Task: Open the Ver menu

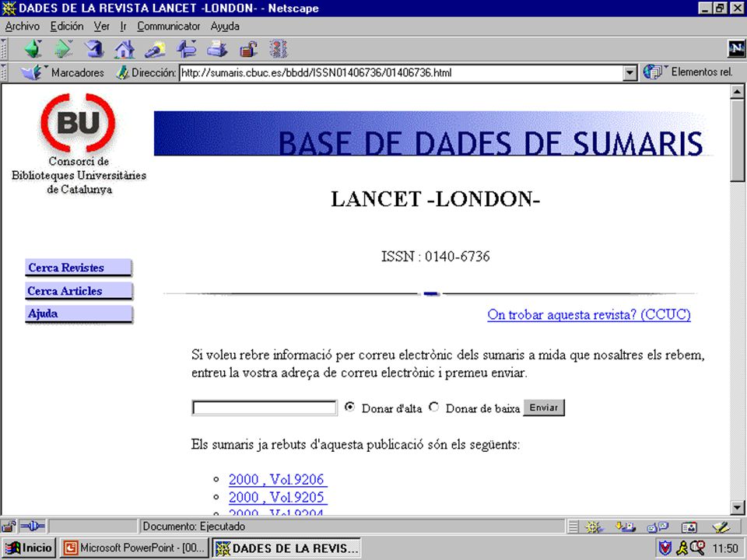Action: click(x=101, y=26)
